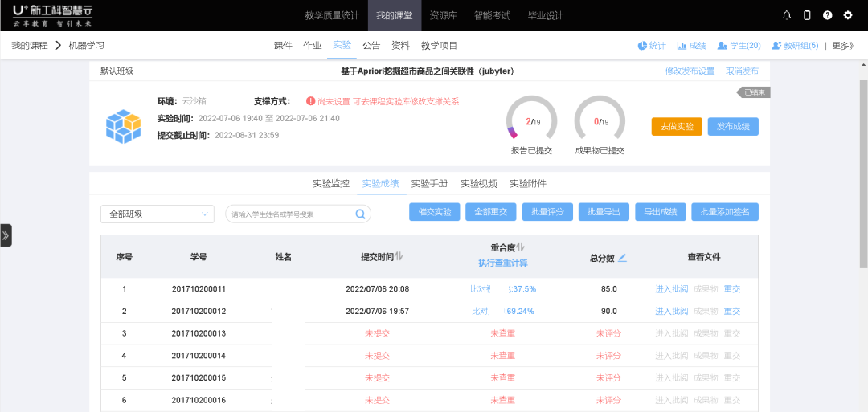Open 毕业设计 in top nav
Viewport: 868px width, 412px height.
[546, 15]
